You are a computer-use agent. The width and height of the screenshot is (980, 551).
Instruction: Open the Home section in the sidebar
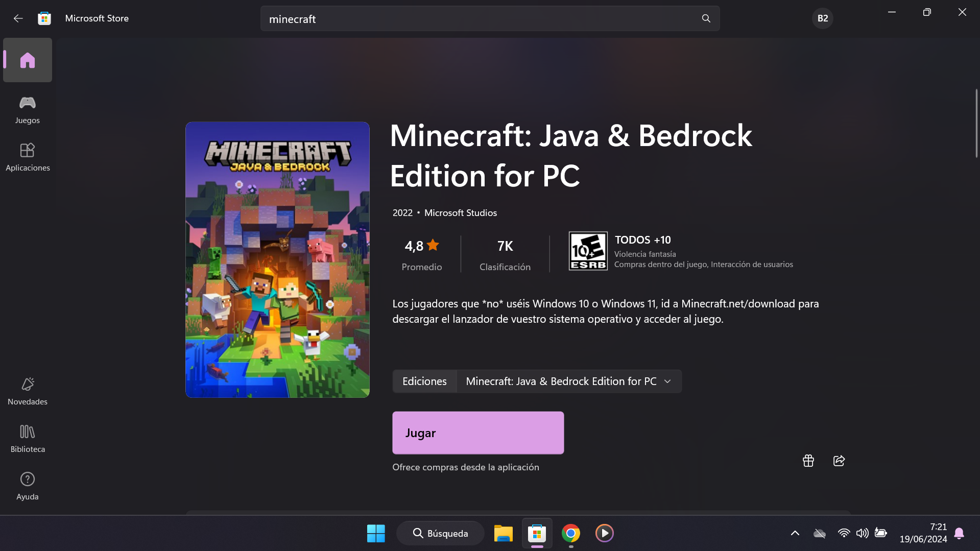[x=28, y=60]
